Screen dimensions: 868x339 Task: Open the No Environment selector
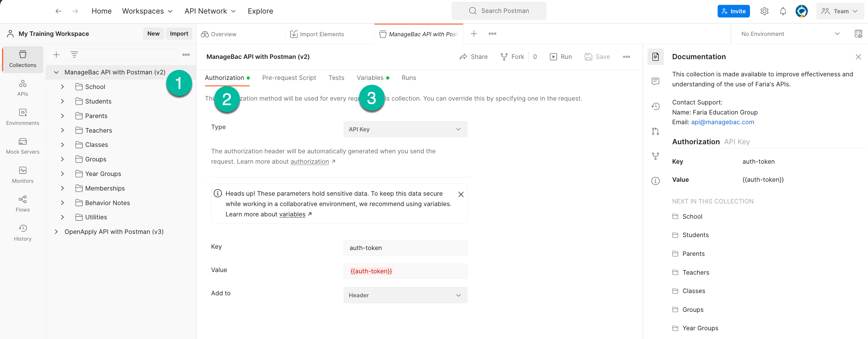(x=790, y=34)
